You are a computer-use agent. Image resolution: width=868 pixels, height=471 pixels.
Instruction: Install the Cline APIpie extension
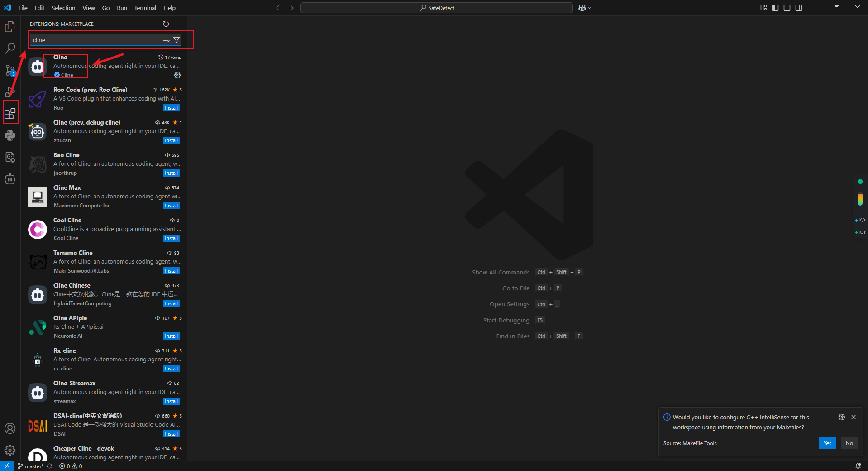click(172, 336)
